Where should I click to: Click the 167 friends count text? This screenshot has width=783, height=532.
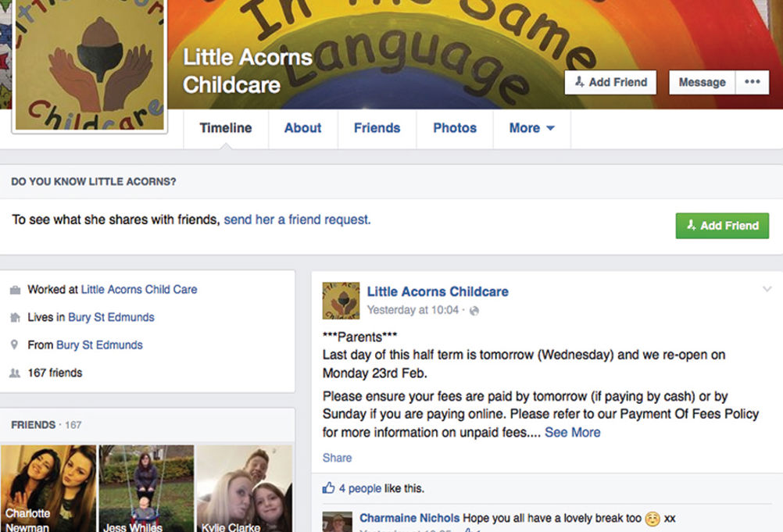coord(55,373)
